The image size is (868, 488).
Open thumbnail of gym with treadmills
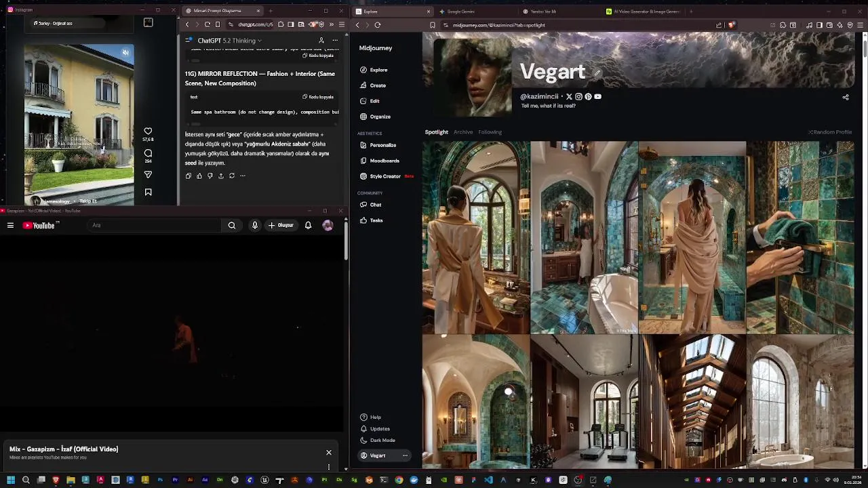pos(584,401)
